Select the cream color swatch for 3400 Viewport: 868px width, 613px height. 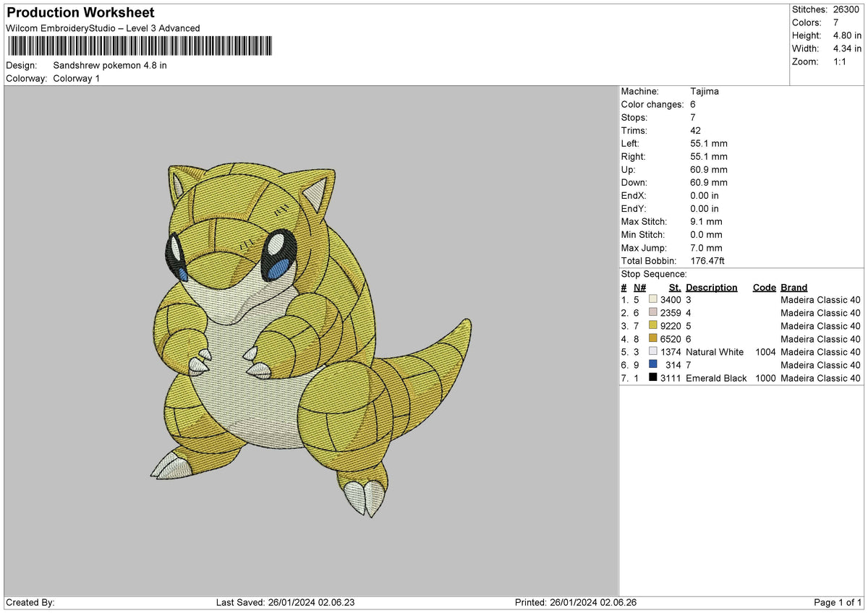pyautogui.click(x=653, y=299)
